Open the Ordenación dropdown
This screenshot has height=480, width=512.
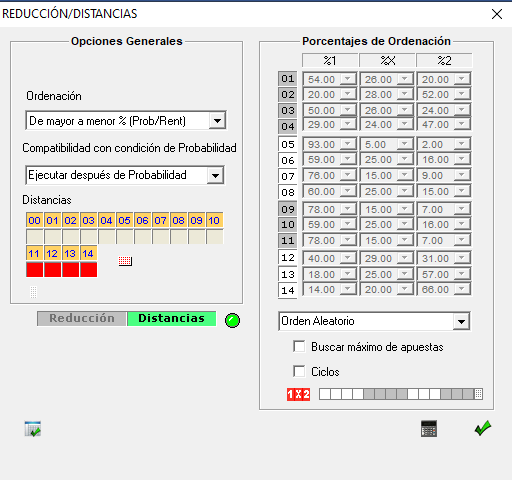click(217, 121)
